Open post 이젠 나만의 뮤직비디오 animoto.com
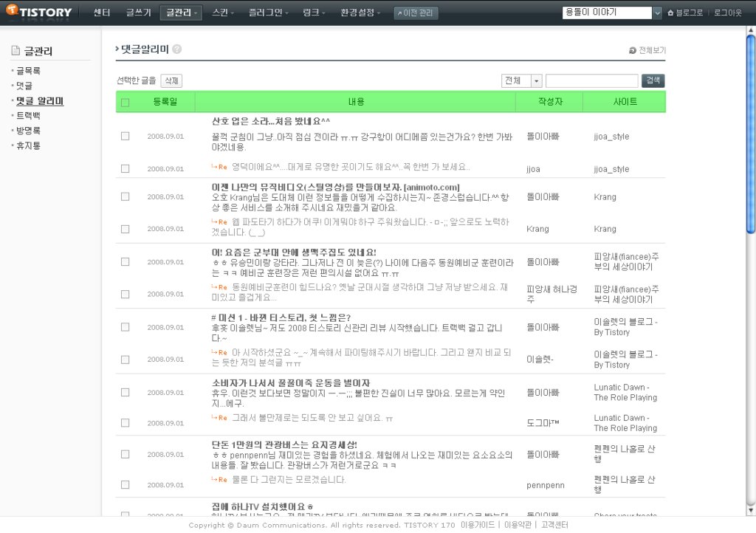 point(336,187)
